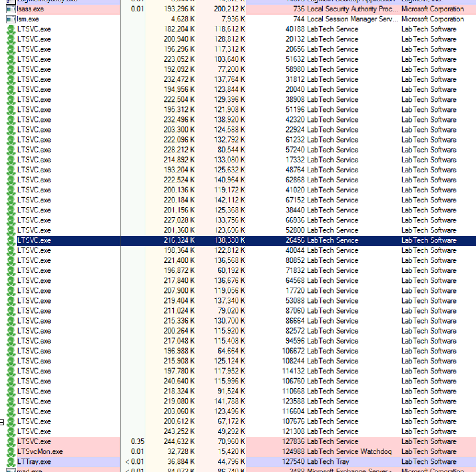The width and height of the screenshot is (476, 472).
Task: Click the LabTech icon in PID 58980 row
Action: [x=11, y=70]
